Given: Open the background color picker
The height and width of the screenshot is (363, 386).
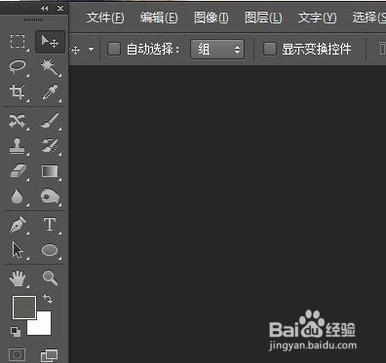Looking at the screenshot, I should [43, 327].
